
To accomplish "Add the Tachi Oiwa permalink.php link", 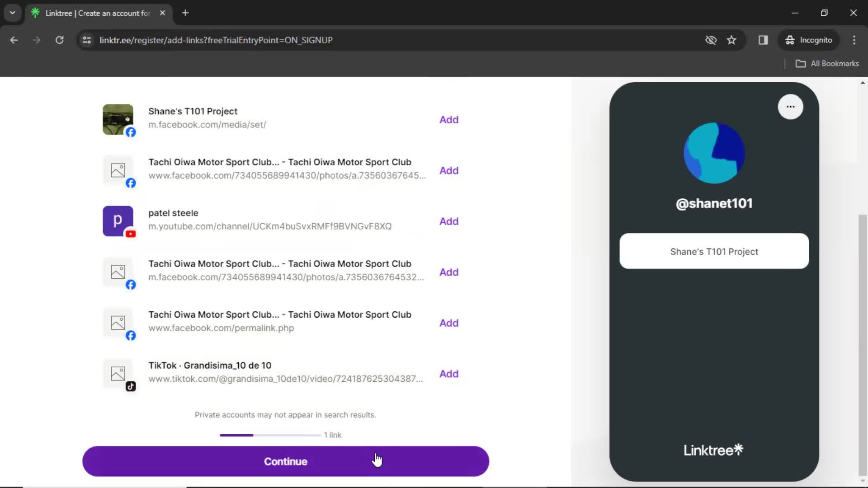I will (x=449, y=323).
